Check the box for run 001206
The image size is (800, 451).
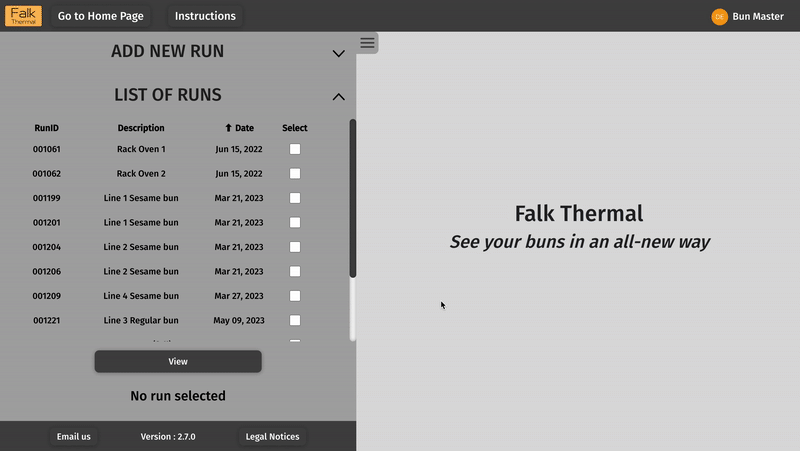point(295,271)
